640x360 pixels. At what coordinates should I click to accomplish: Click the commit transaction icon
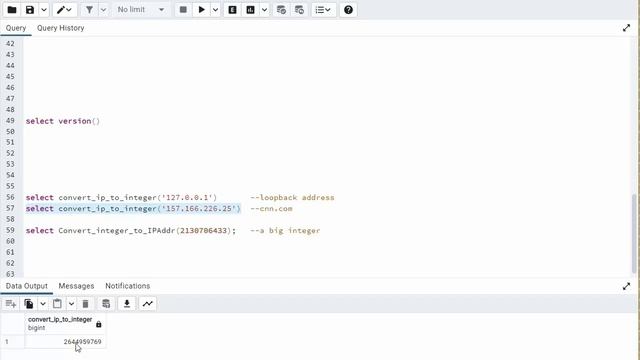pyautogui.click(x=281, y=10)
